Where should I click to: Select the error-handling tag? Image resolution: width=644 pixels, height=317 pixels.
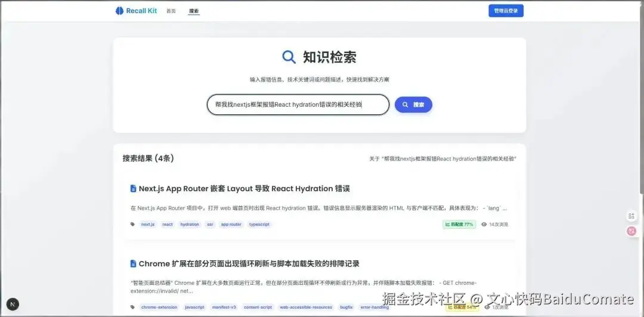pyautogui.click(x=374, y=307)
